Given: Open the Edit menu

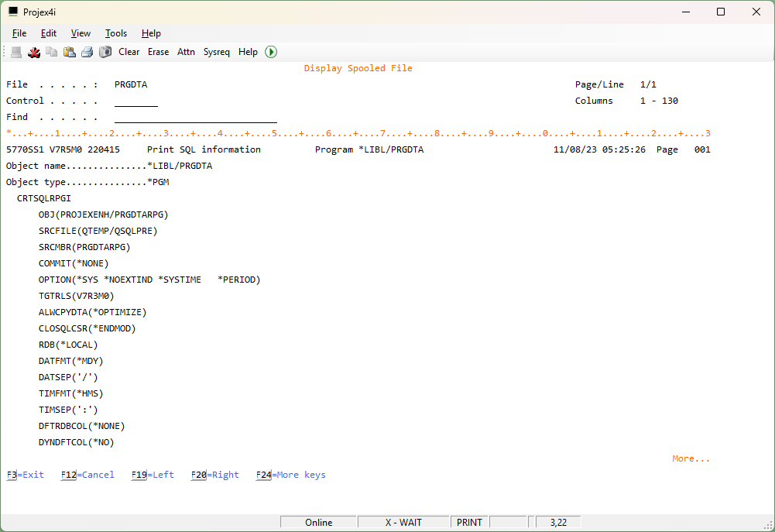Looking at the screenshot, I should pos(49,33).
